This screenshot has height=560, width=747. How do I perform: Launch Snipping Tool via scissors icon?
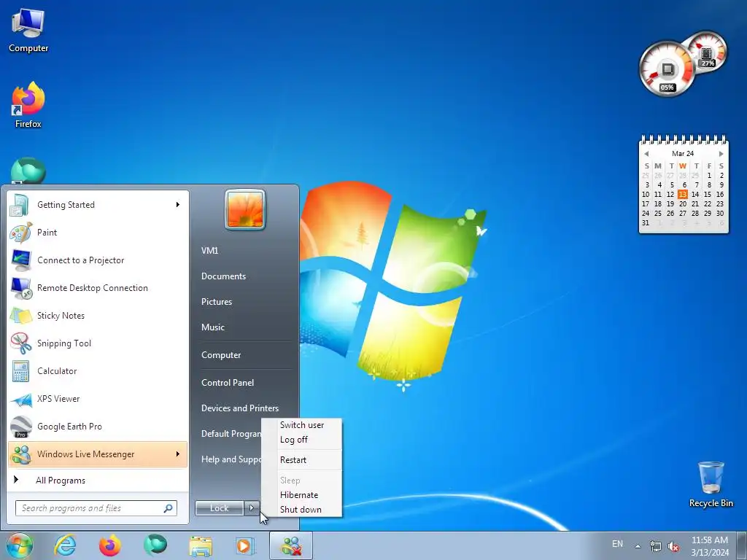[20, 343]
